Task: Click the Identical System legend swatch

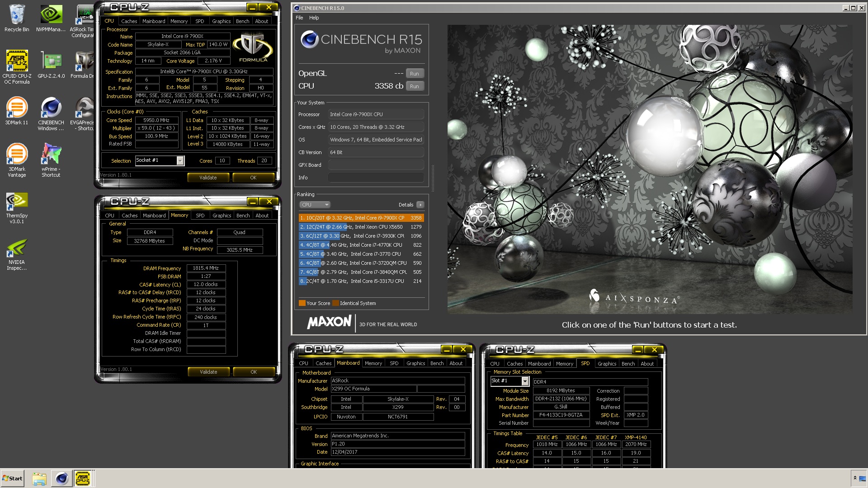Action: [x=335, y=303]
